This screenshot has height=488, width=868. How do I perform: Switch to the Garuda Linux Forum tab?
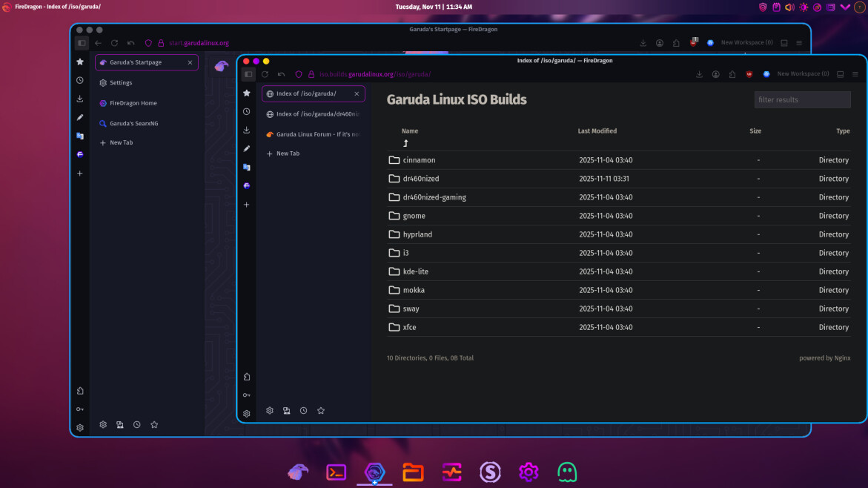(x=317, y=134)
